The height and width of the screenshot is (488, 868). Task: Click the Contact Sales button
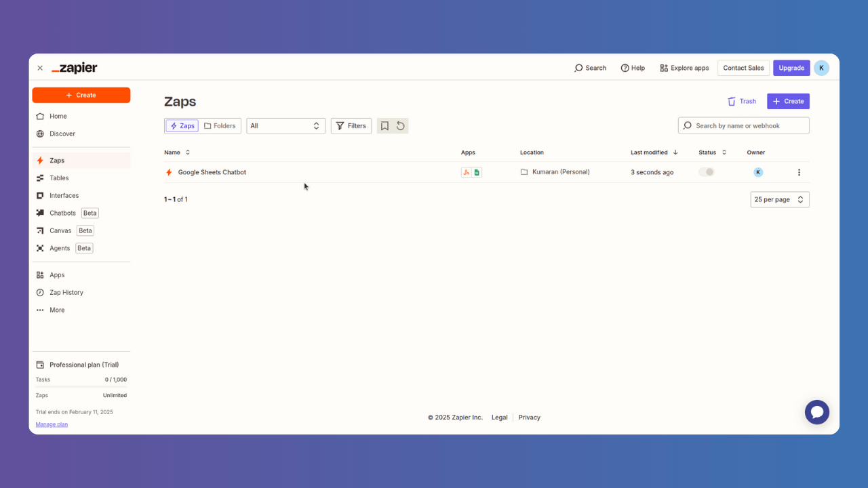point(743,68)
